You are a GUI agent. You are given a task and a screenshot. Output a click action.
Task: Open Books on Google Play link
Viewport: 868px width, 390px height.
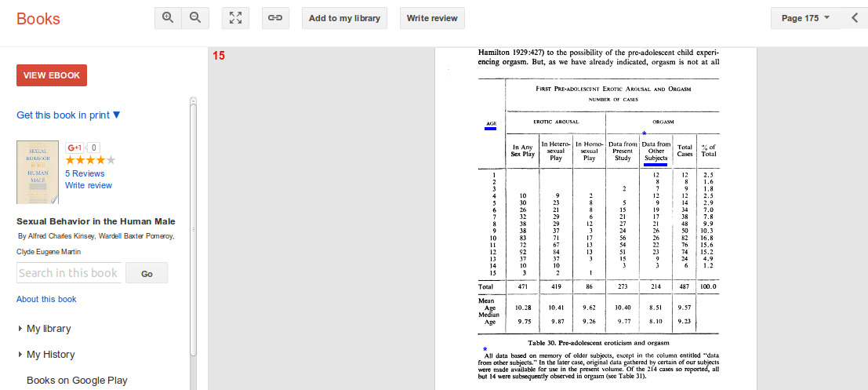[x=77, y=381]
